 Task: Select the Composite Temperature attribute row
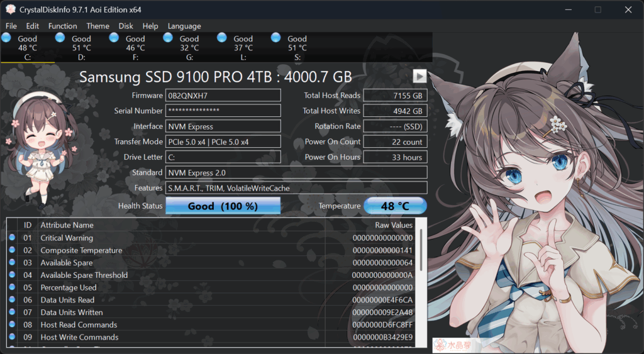(x=214, y=250)
